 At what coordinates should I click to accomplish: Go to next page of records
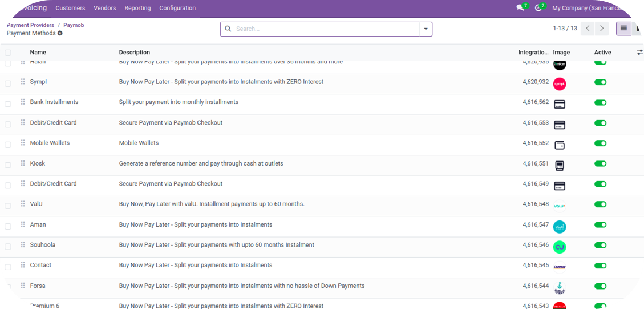(x=602, y=29)
